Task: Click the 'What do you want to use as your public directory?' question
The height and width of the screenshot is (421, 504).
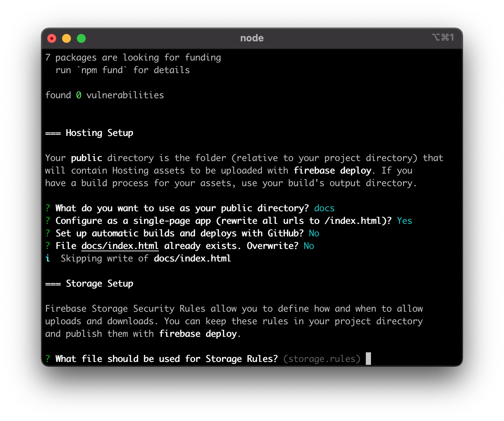Action: point(182,208)
